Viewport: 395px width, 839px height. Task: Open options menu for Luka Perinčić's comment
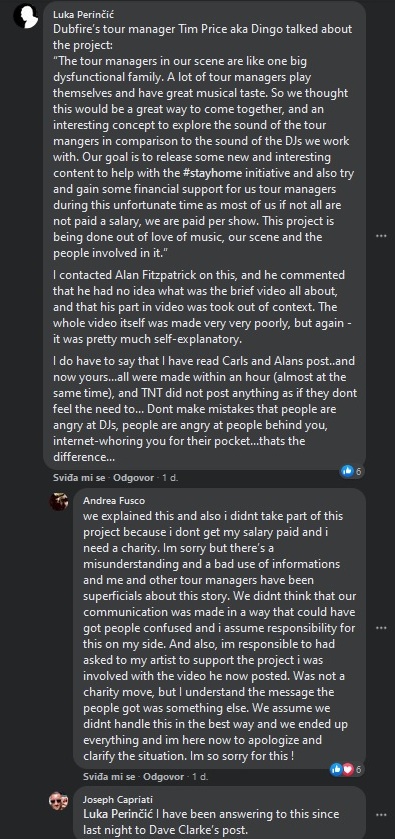381,235
